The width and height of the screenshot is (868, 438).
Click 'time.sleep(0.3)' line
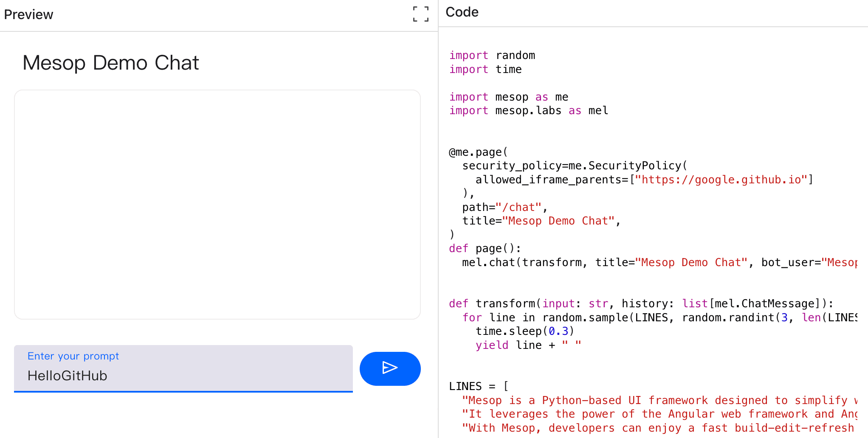click(x=525, y=331)
